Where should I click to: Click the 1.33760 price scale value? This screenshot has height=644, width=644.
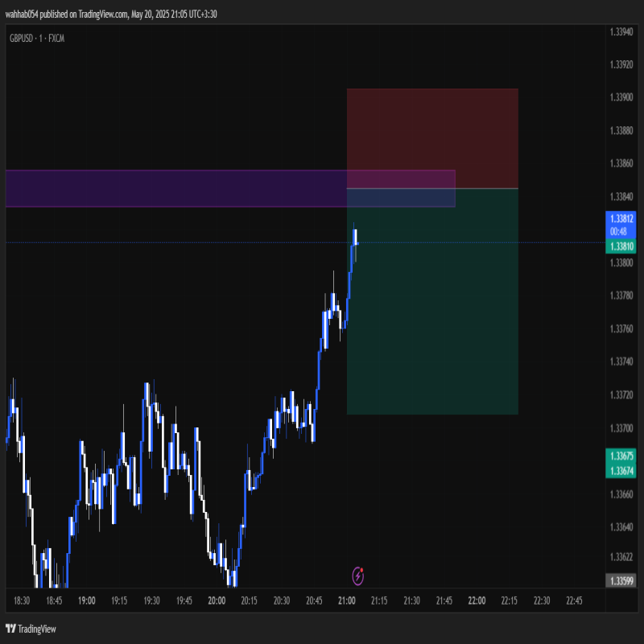coord(621,328)
